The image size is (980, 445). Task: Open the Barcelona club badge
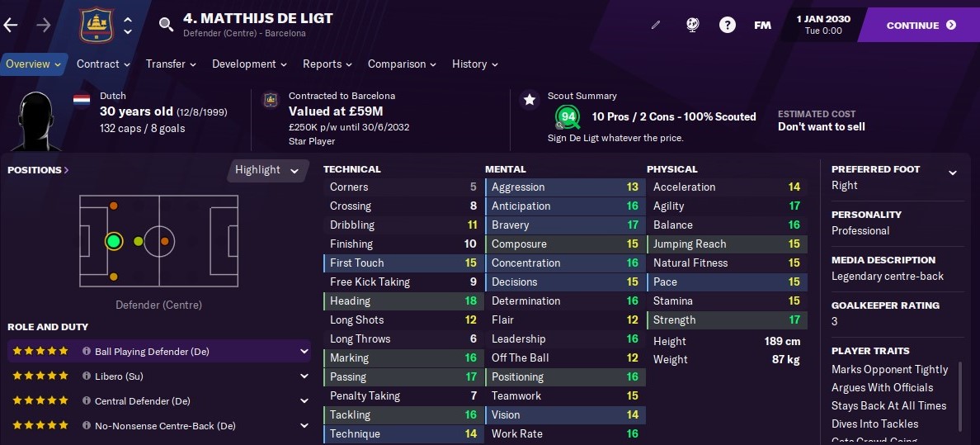coord(97,25)
